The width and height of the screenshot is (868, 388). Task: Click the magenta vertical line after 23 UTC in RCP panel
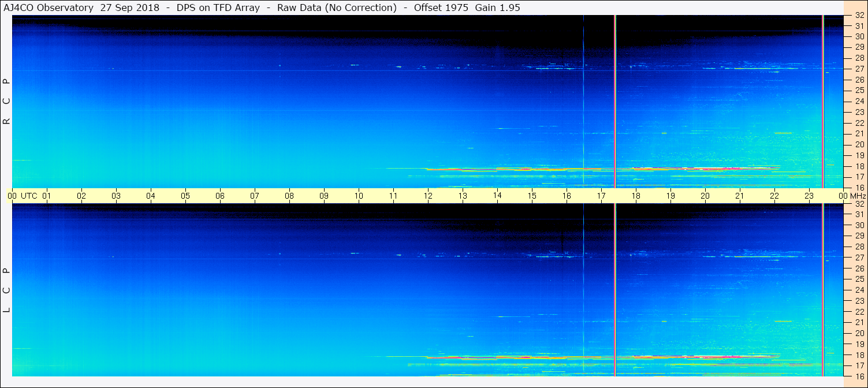(x=822, y=101)
